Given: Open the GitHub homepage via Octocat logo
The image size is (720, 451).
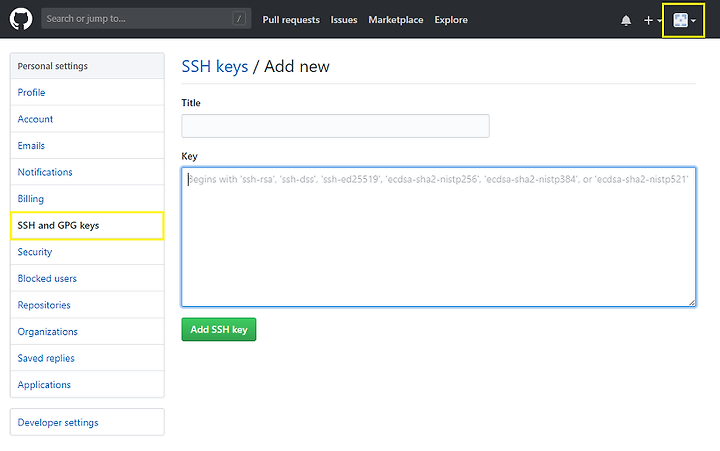Looking at the screenshot, I should point(21,19).
